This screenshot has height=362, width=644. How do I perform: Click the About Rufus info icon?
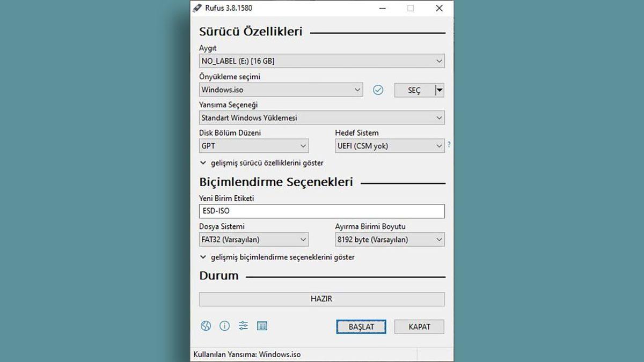click(224, 326)
